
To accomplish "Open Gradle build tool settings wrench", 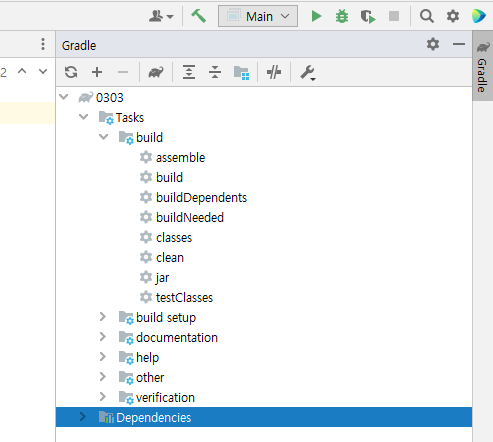I will pos(308,73).
